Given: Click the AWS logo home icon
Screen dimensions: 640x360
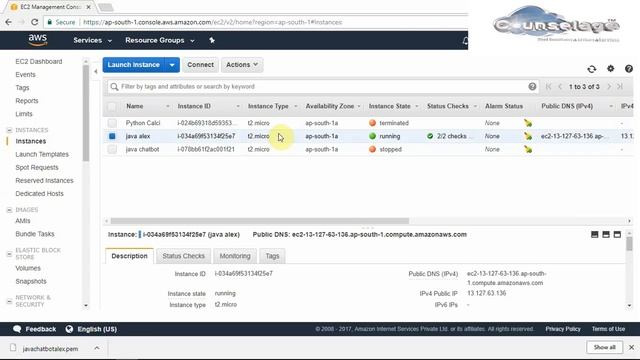Looking at the screenshot, I should tap(38, 40).
